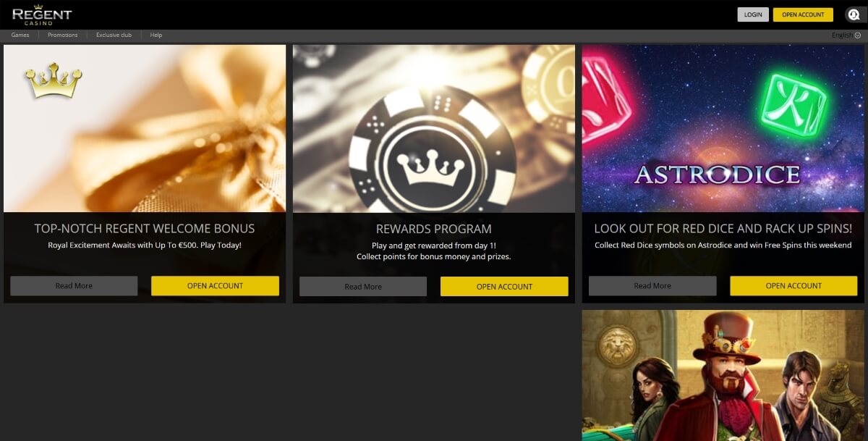Click OPEN ACCOUNT in the header
Screen dimensions: 868x441
(803, 14)
